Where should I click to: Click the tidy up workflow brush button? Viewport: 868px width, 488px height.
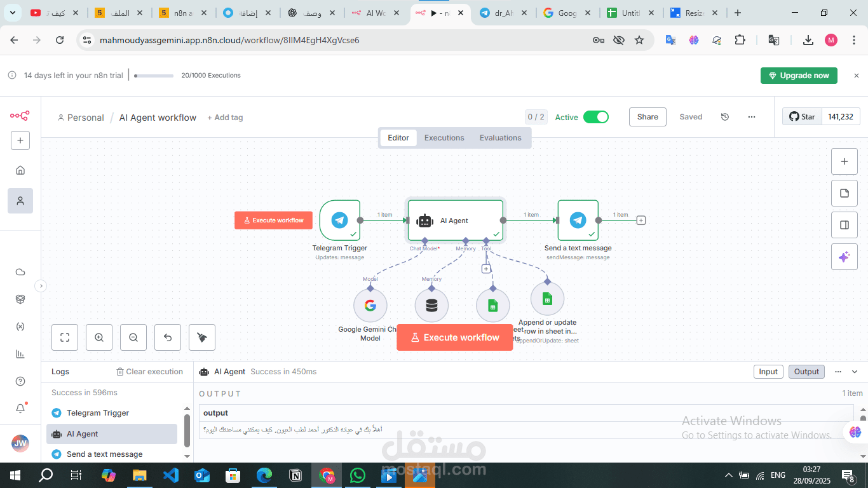pyautogui.click(x=202, y=337)
